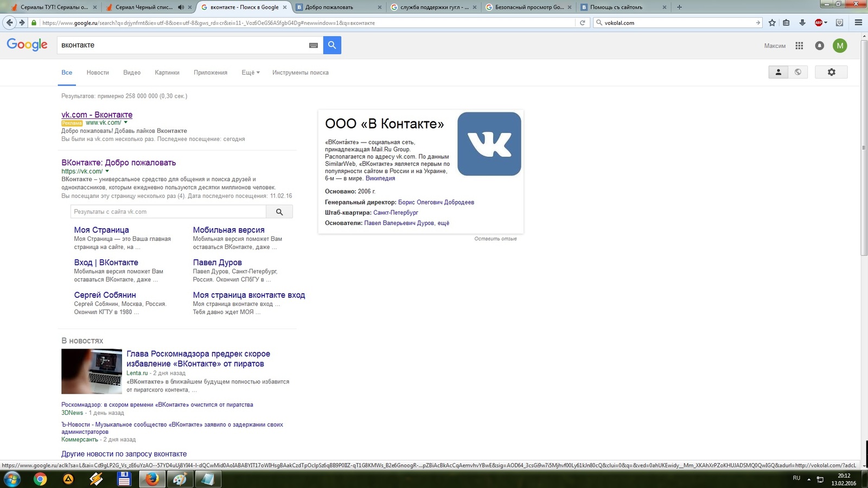Open the 'Мобильная версия' sitelink
Image resolution: width=868 pixels, height=488 pixels.
tap(229, 230)
